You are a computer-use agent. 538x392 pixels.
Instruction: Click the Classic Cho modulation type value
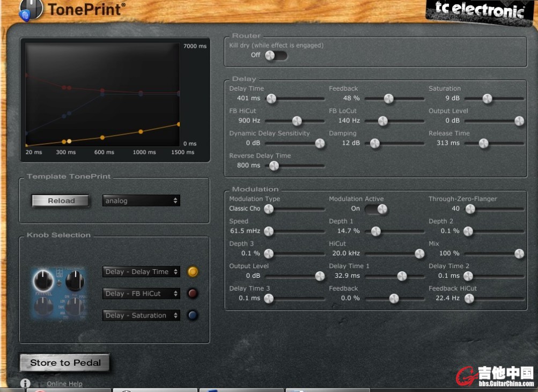coord(245,209)
